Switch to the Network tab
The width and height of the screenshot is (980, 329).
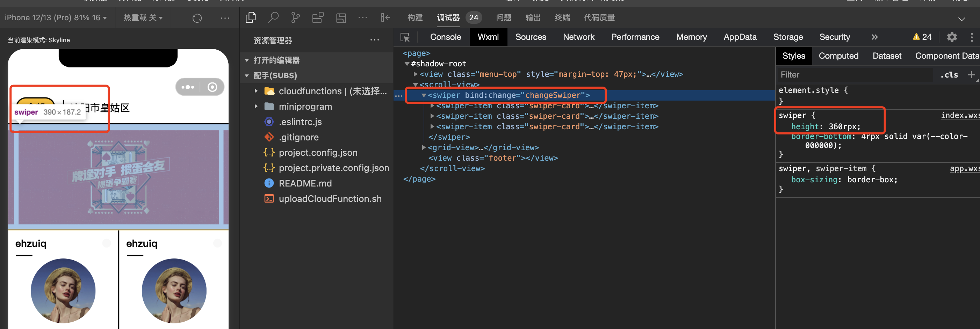click(579, 37)
